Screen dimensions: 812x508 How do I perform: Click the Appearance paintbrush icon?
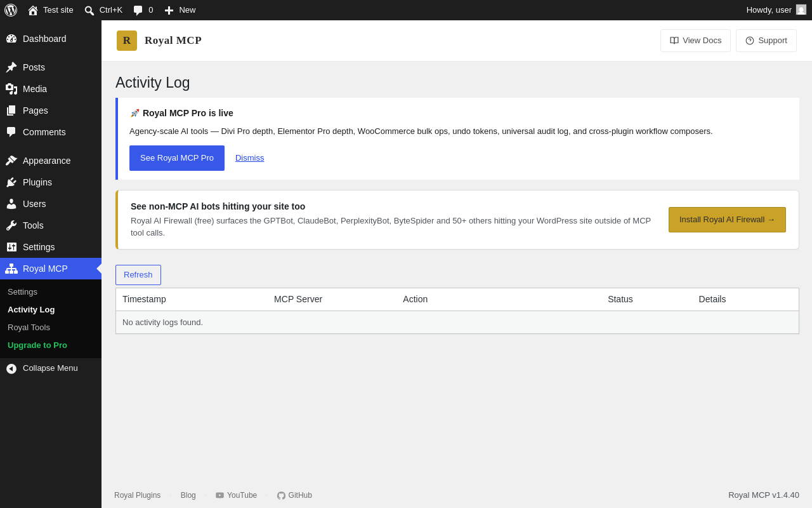pyautogui.click(x=11, y=161)
